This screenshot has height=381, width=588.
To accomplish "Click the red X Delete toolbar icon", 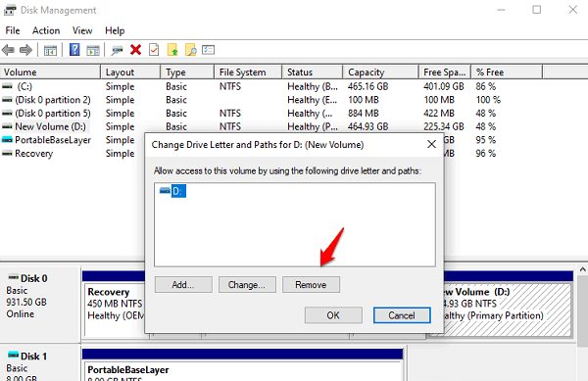I will (136, 49).
